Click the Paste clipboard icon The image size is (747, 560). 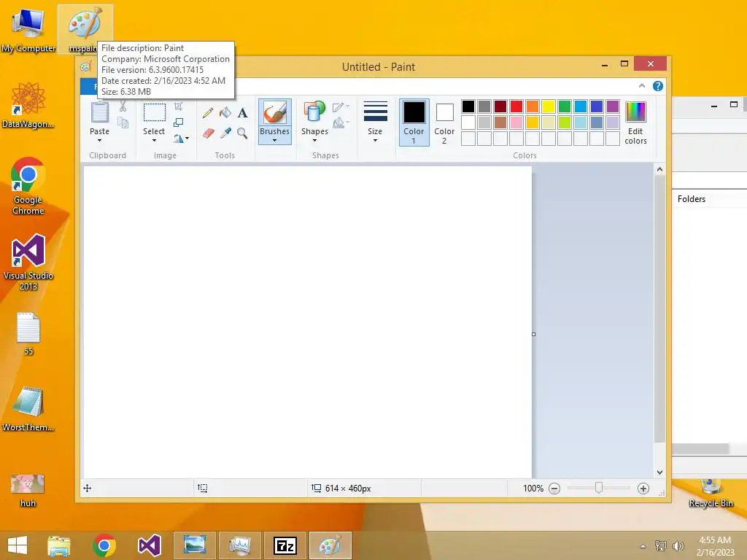point(99,112)
